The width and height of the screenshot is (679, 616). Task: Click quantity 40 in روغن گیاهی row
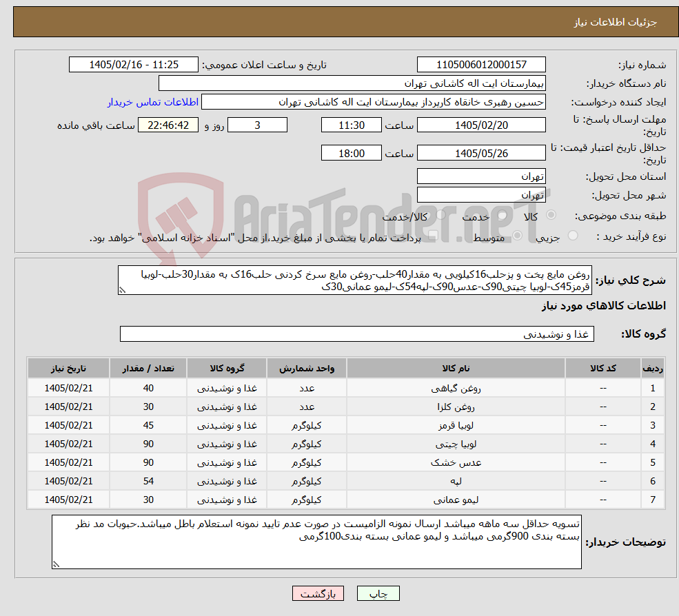(148, 389)
